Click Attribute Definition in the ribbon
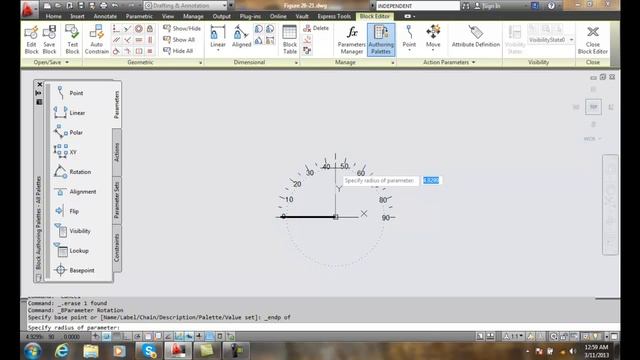This screenshot has height=360, width=640. [476, 37]
